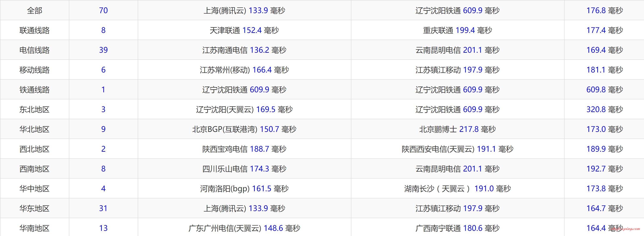Click node count 2

[103, 149]
